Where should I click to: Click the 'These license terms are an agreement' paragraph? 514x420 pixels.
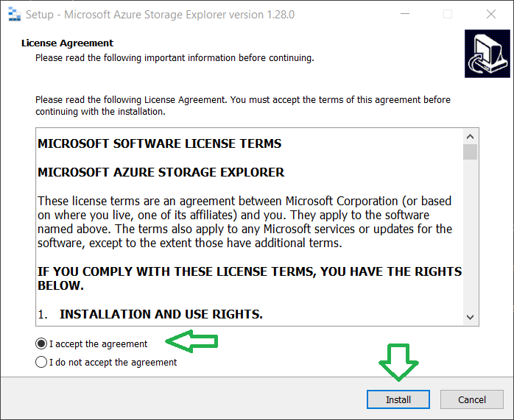tap(244, 222)
